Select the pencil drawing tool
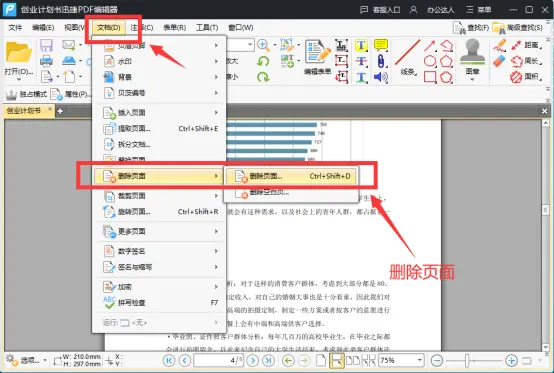Screen dimensions: 554x373 click(500, 46)
